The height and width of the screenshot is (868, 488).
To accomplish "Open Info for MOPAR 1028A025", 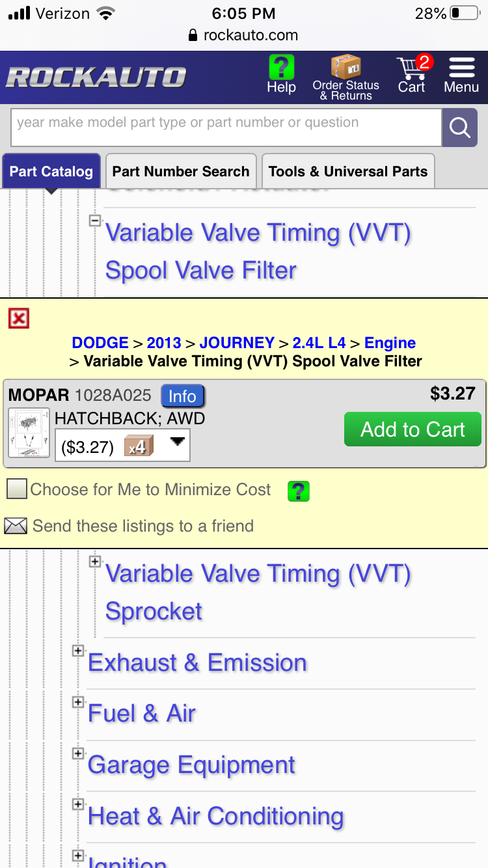I will click(x=183, y=396).
